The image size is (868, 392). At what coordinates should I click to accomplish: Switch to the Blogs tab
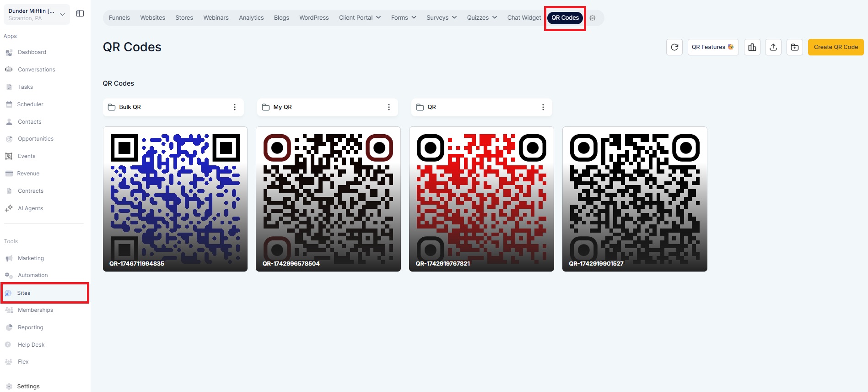281,18
